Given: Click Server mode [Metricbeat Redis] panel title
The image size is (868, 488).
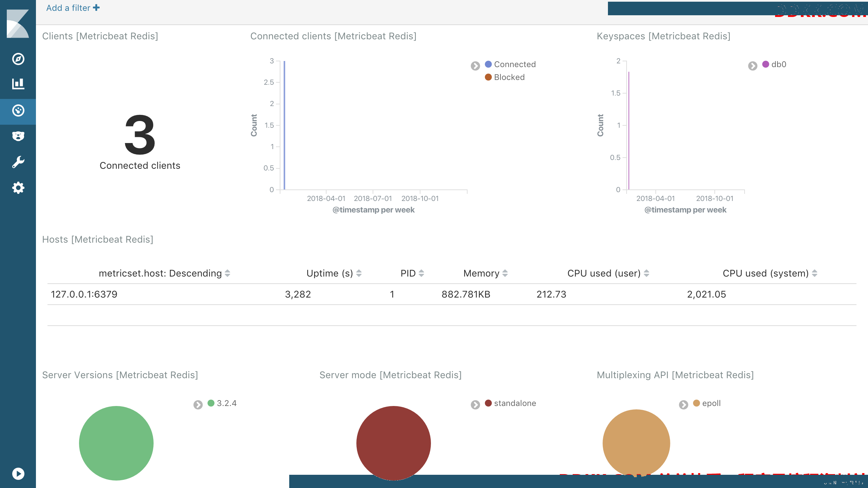Looking at the screenshot, I should click(x=391, y=375).
